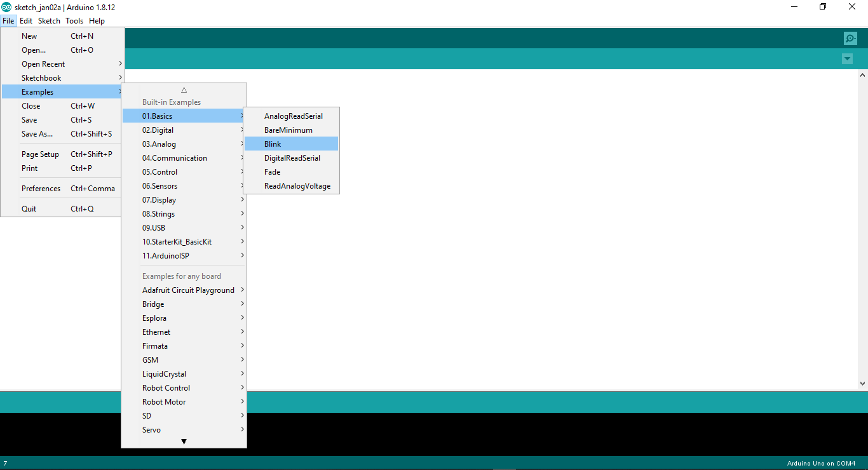
Task: Open the Fade example
Action: coord(272,171)
